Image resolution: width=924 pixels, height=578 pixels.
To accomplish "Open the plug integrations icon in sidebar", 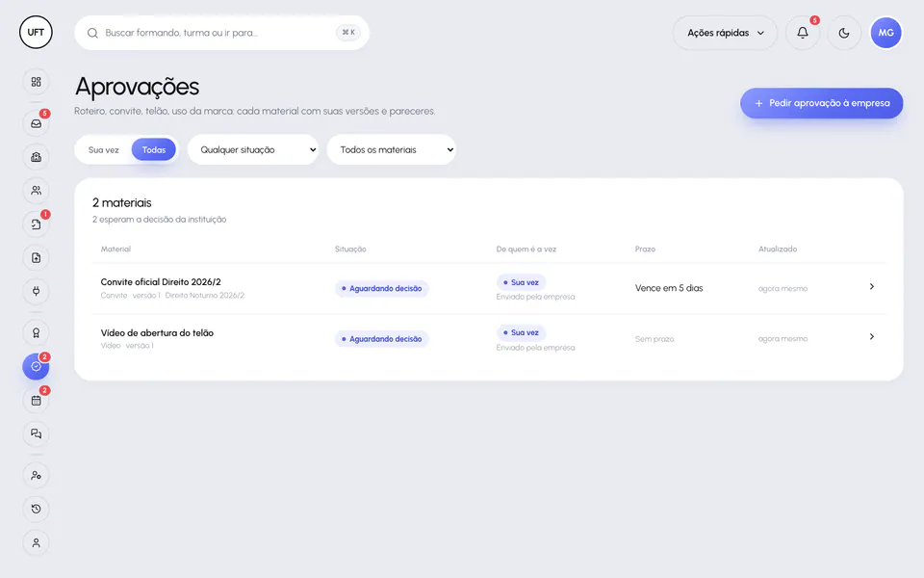I will [36, 291].
